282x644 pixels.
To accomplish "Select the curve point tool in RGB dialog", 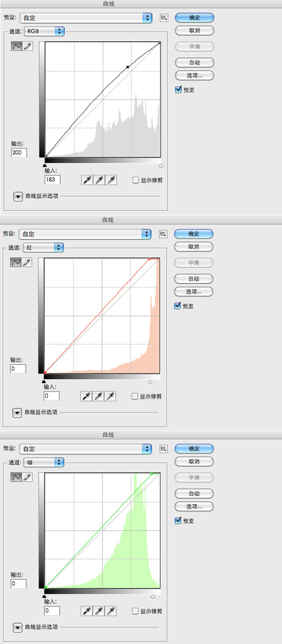I will pyautogui.click(x=17, y=46).
